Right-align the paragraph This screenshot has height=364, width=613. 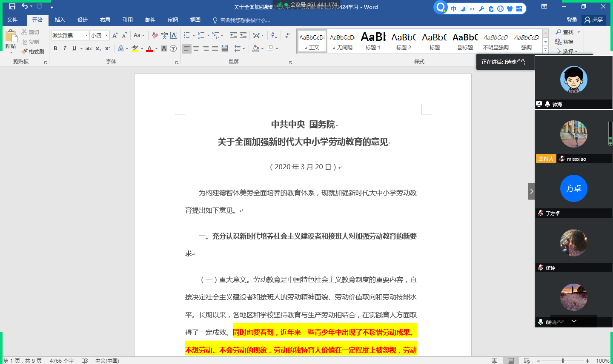tap(206, 48)
